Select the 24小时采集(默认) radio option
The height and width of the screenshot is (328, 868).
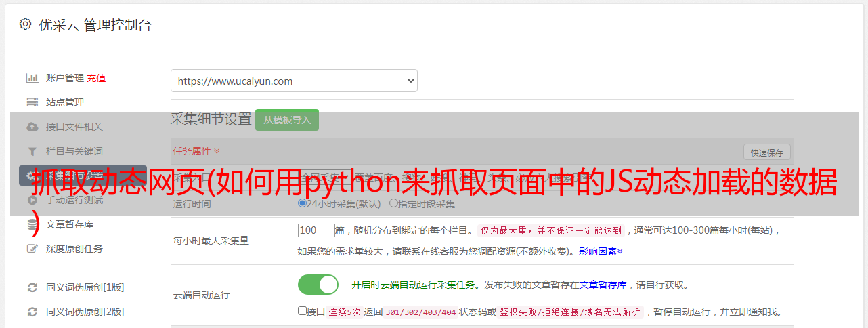point(302,203)
